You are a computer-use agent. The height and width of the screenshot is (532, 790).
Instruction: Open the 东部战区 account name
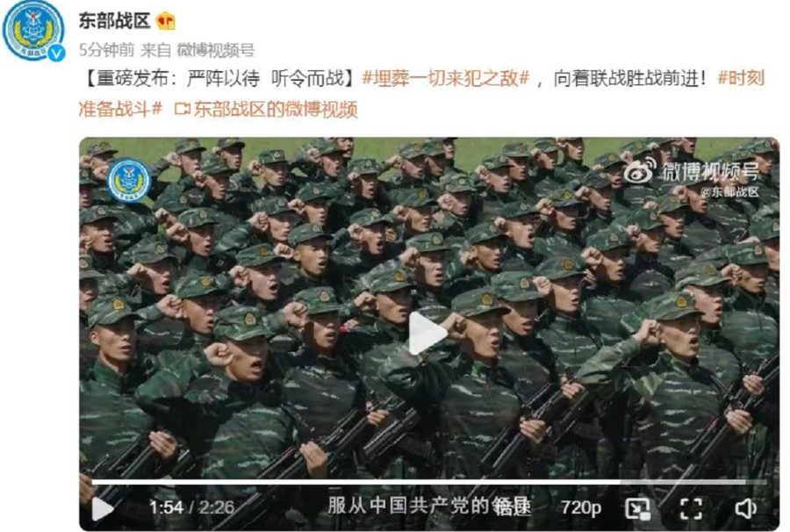click(x=114, y=21)
